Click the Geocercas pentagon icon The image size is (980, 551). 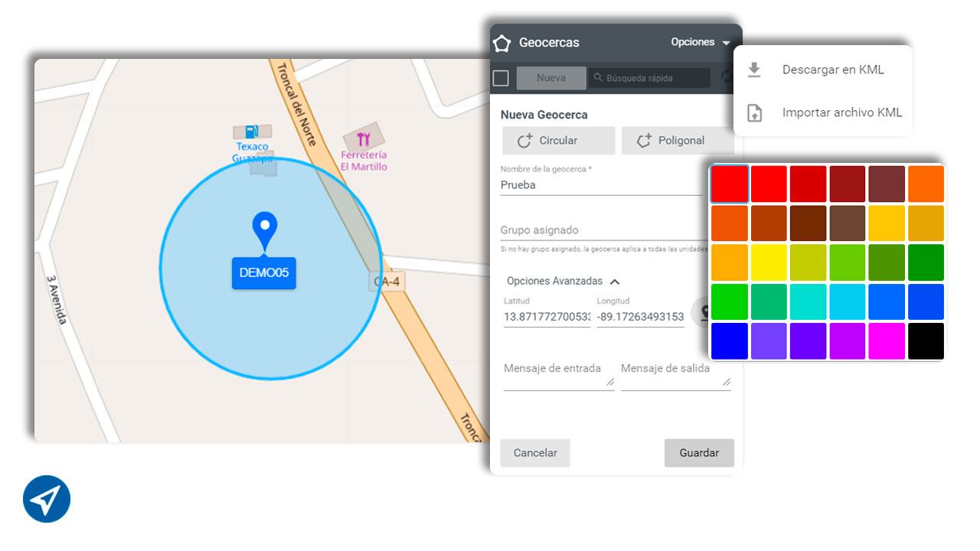coord(501,43)
